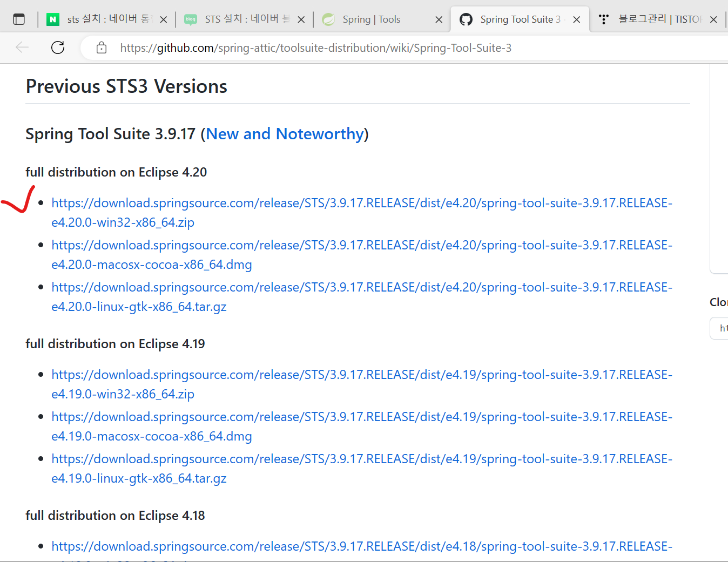Download the e4.20 linux-gtk tar.gz link
Screen dimensions: 728x562
tap(362, 297)
